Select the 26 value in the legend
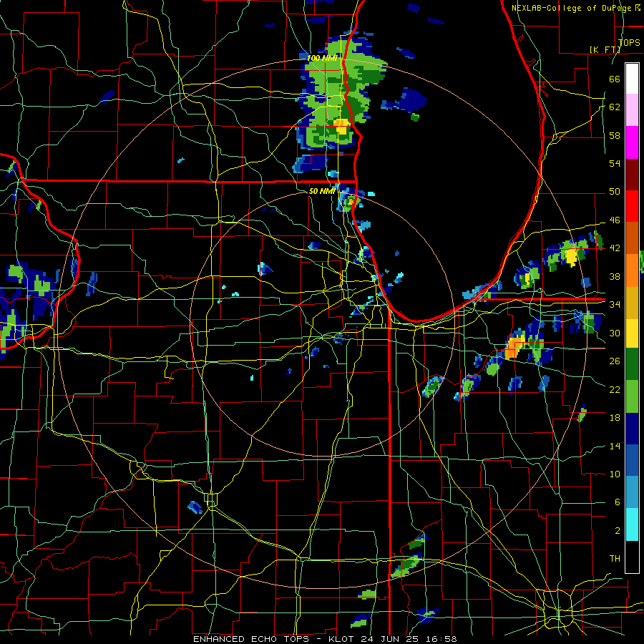The image size is (644, 644). tap(615, 361)
